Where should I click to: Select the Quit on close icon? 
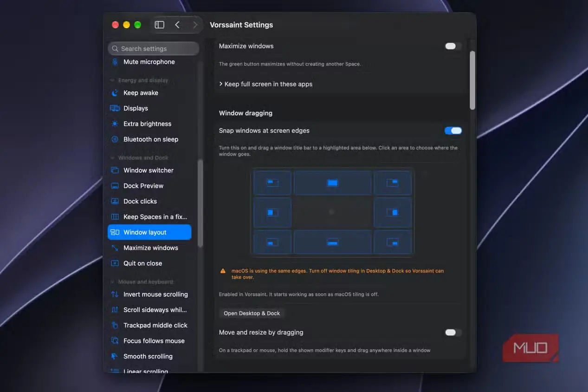coord(115,263)
